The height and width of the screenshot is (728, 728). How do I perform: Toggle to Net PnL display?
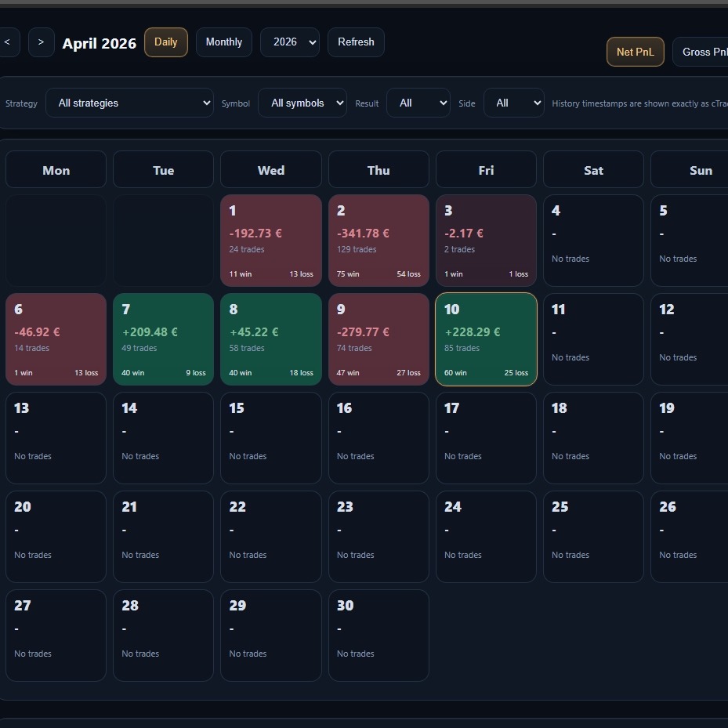point(635,52)
